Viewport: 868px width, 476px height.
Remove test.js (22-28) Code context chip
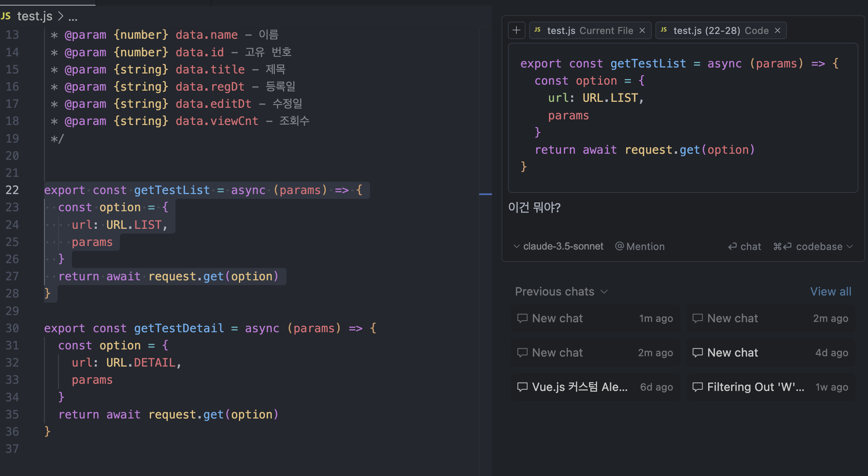pos(778,31)
